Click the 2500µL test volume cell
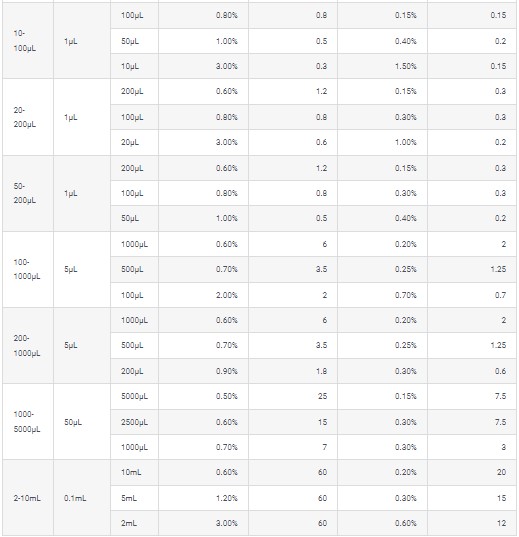The height and width of the screenshot is (537, 519). tap(134, 422)
